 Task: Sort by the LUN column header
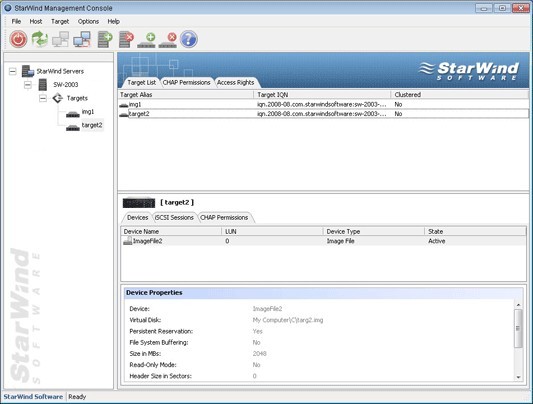coord(272,231)
